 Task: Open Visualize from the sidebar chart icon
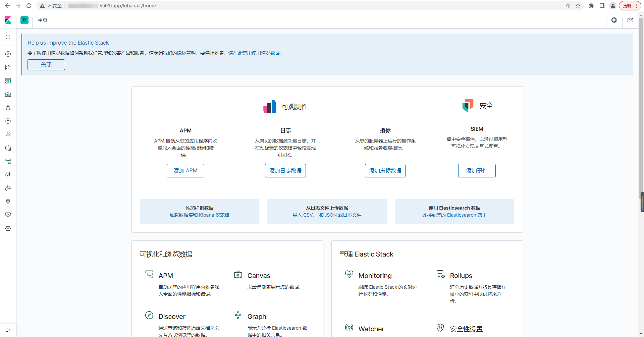[x=8, y=67]
